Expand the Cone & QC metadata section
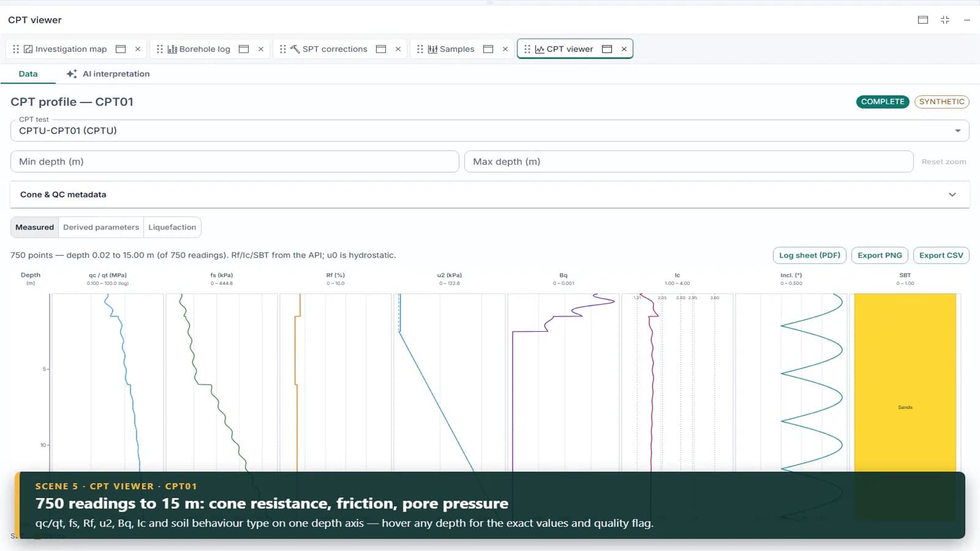980x551 pixels. coord(490,195)
